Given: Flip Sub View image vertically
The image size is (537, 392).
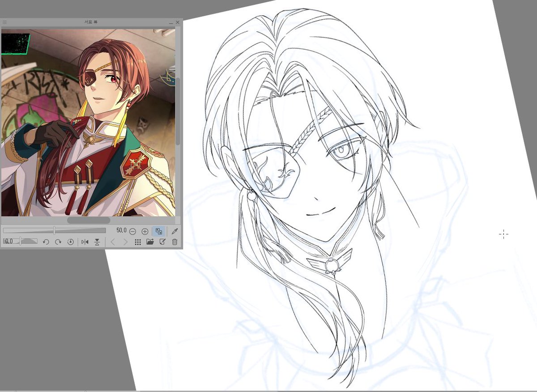Looking at the screenshot, I should (x=97, y=242).
